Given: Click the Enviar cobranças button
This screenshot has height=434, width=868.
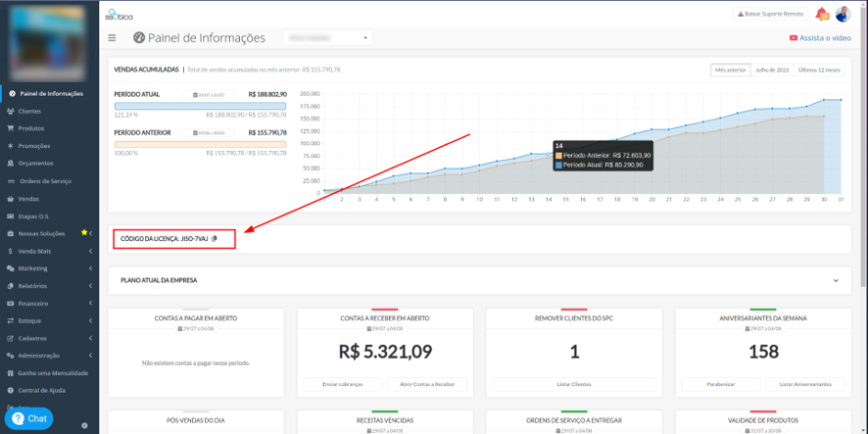Looking at the screenshot, I should (x=343, y=384).
